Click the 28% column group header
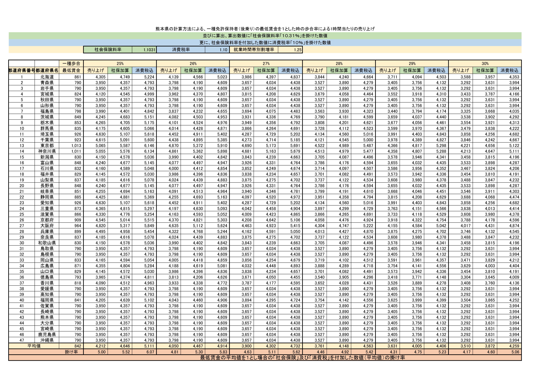This screenshot has height=392, width=554. 339,63
